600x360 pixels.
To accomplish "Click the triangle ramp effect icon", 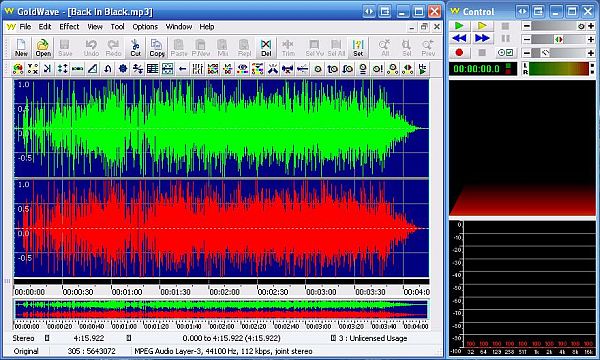I will point(93,69).
